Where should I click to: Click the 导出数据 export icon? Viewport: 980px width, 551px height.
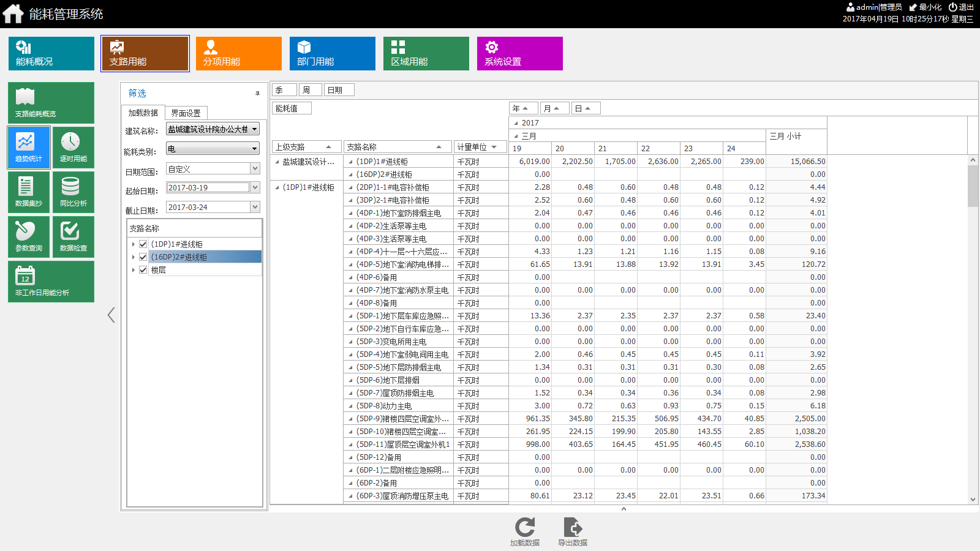(573, 527)
